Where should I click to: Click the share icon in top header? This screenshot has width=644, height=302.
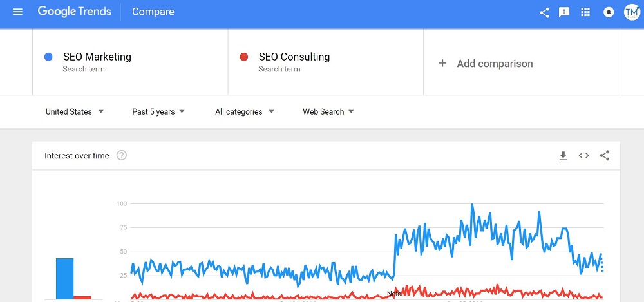(544, 12)
